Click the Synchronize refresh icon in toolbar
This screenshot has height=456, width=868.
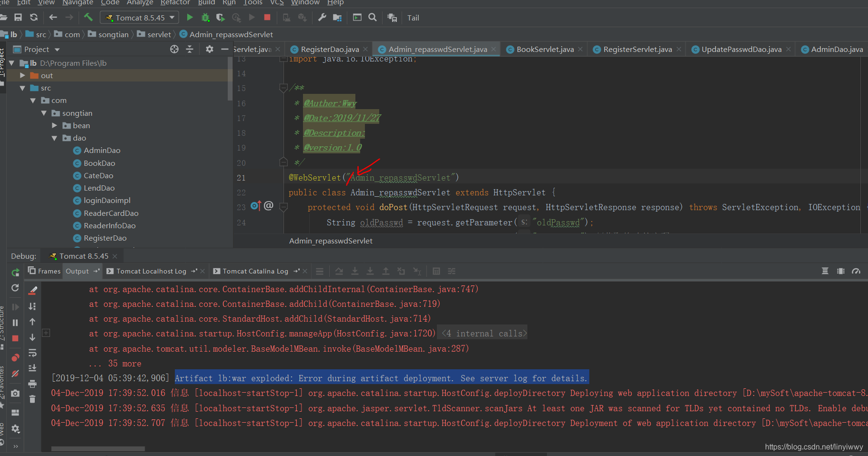34,18
